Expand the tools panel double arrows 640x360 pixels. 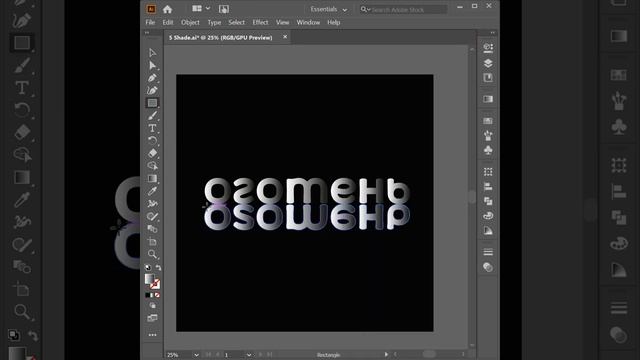[x=147, y=33]
